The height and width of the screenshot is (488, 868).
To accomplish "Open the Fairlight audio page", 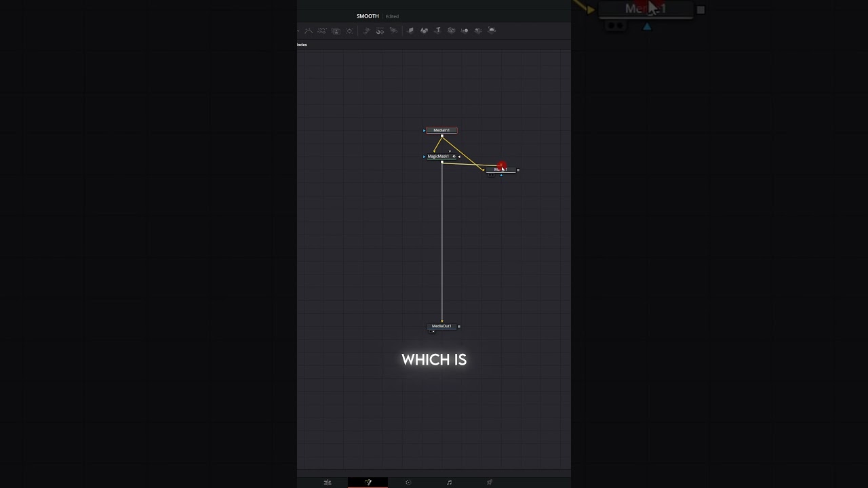I will pyautogui.click(x=449, y=483).
